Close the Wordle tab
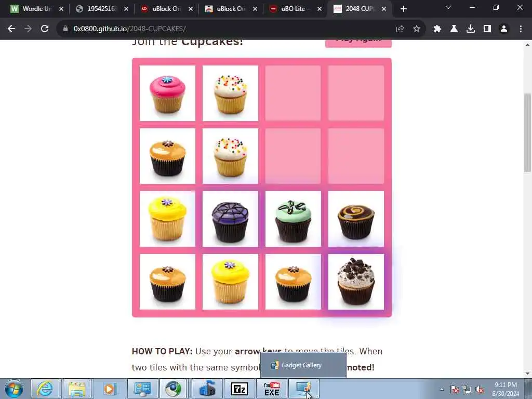The image size is (532, 399). tap(61, 9)
